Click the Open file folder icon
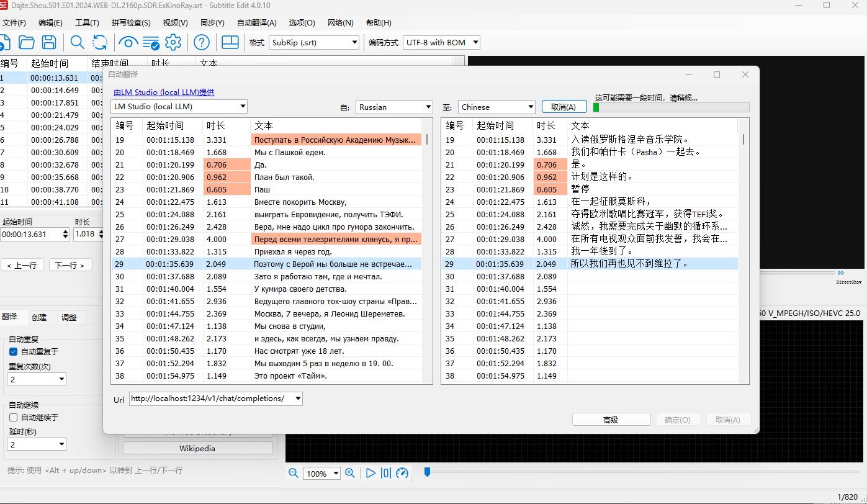 click(x=27, y=42)
